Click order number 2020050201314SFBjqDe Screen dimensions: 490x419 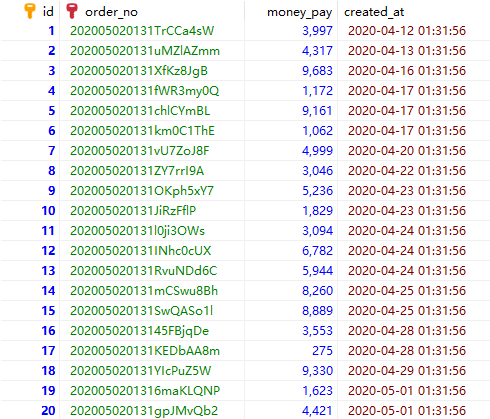click(139, 331)
